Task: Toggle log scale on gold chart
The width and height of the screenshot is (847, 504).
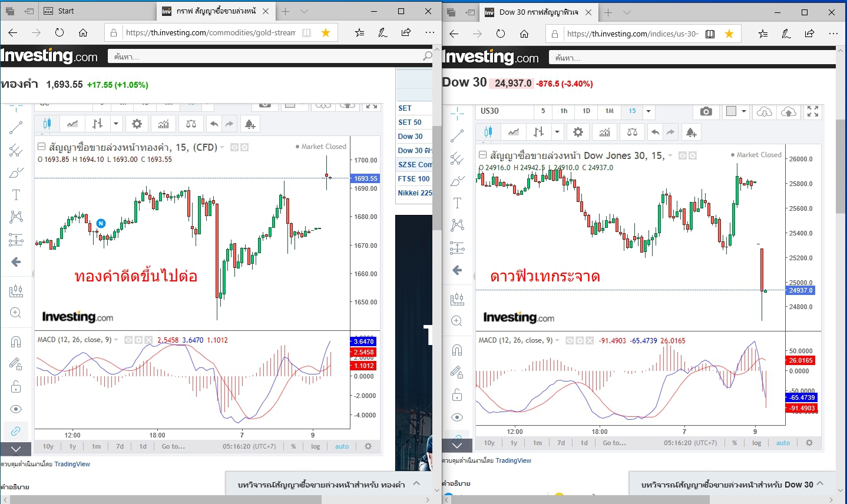Action: (x=316, y=446)
